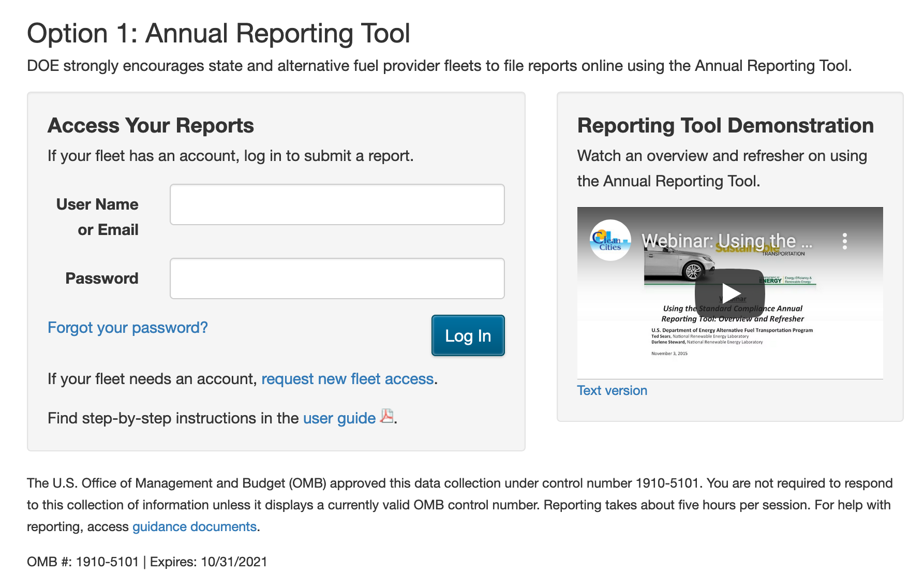This screenshot has width=924, height=587.
Task: Follow the guidance documents link
Action: coord(195,526)
